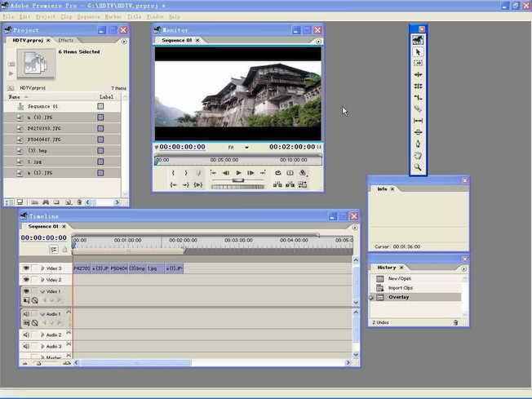Open the Sequence menu
Image resolution: width=532 pixels, height=399 pixels.
[88, 16]
